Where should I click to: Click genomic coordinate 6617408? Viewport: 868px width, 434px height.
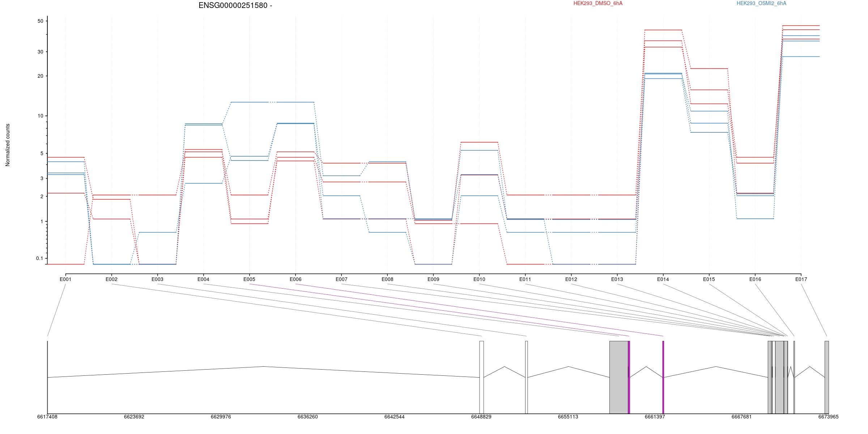click(47, 417)
